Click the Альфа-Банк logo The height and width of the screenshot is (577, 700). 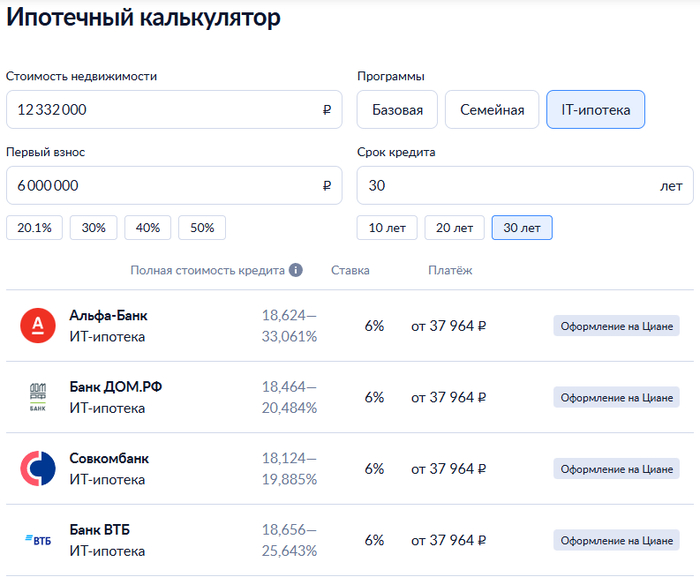click(x=38, y=326)
